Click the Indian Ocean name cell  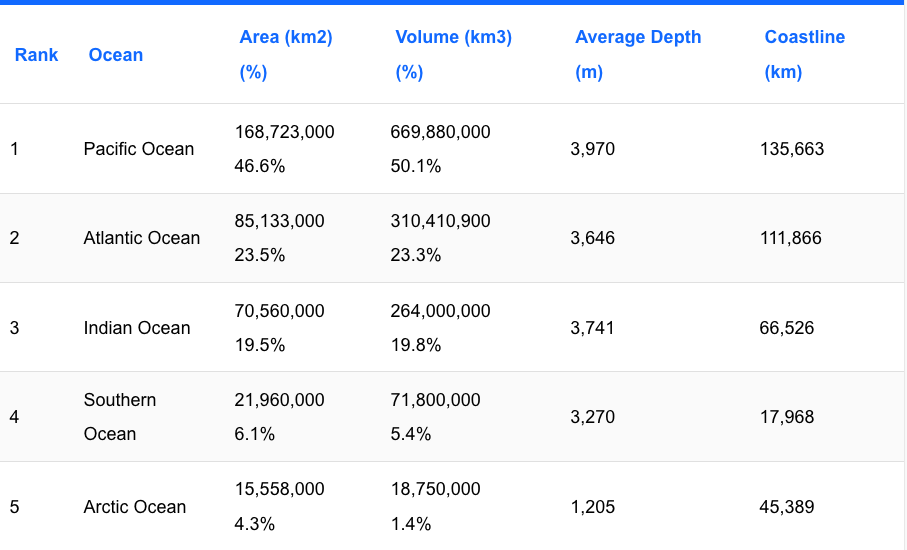[x=137, y=328]
